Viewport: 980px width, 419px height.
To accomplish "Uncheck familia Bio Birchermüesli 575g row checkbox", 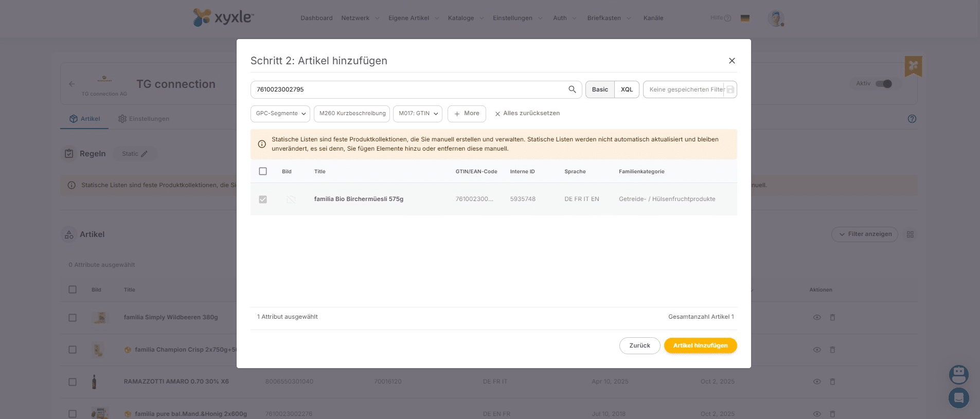I will pos(263,199).
